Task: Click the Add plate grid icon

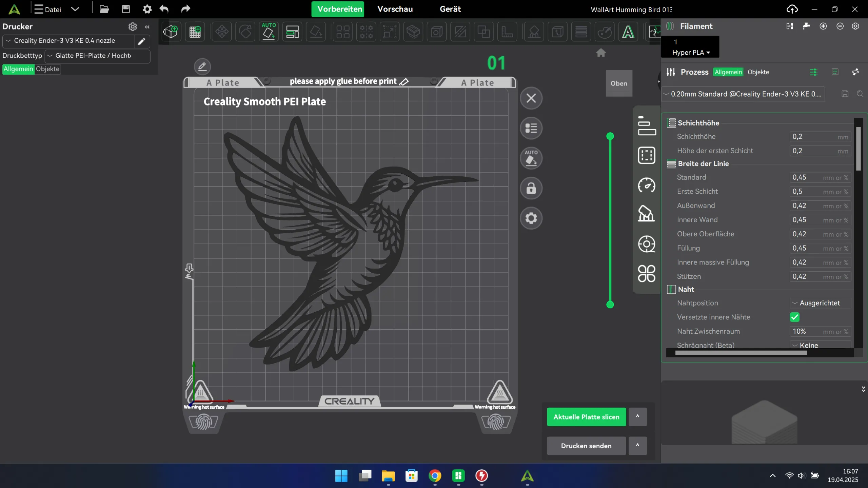Action: pos(195,32)
